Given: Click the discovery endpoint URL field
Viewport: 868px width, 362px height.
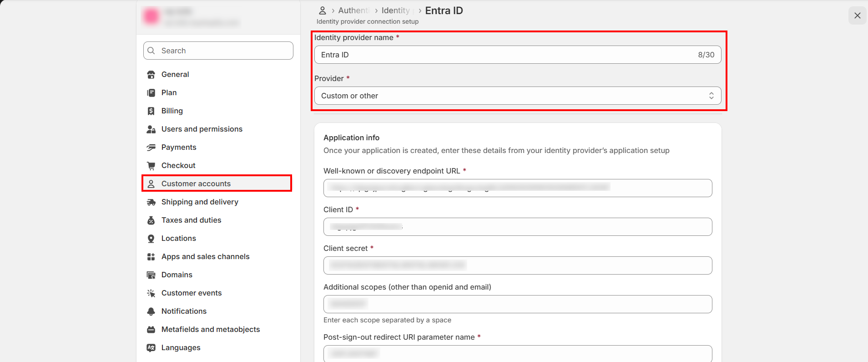Looking at the screenshot, I should [x=518, y=188].
